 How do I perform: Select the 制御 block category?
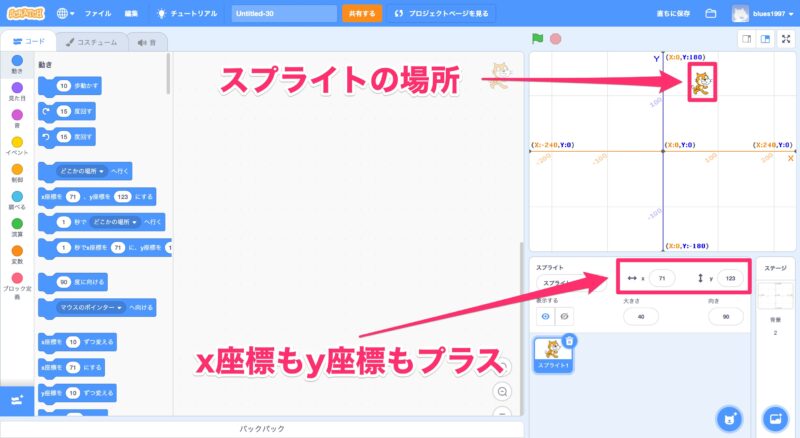click(x=16, y=174)
